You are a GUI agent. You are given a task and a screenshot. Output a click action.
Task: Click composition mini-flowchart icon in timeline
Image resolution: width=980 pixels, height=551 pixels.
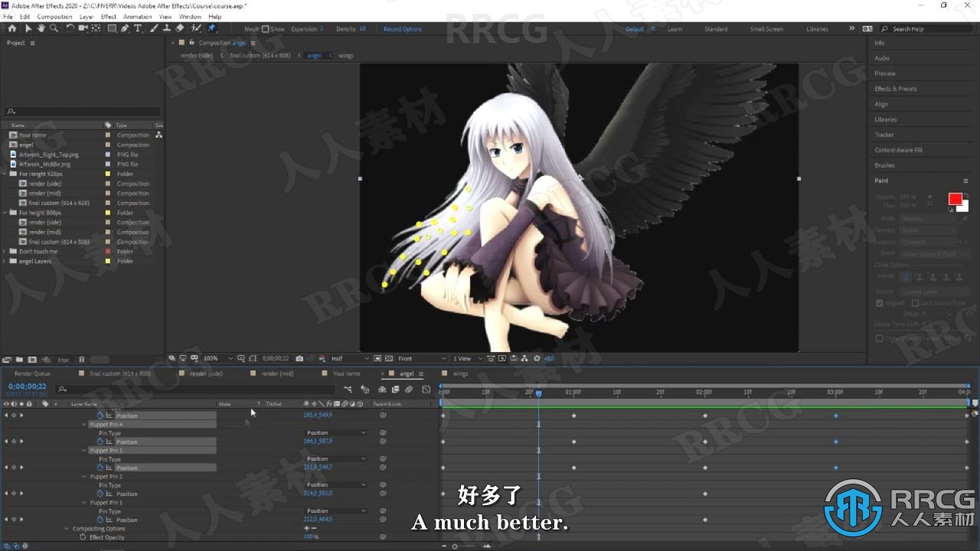click(348, 390)
